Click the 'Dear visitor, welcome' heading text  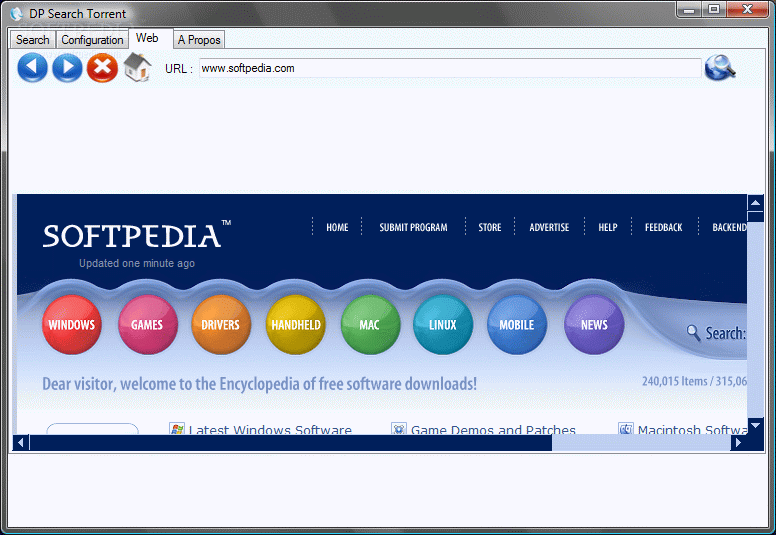tap(259, 384)
